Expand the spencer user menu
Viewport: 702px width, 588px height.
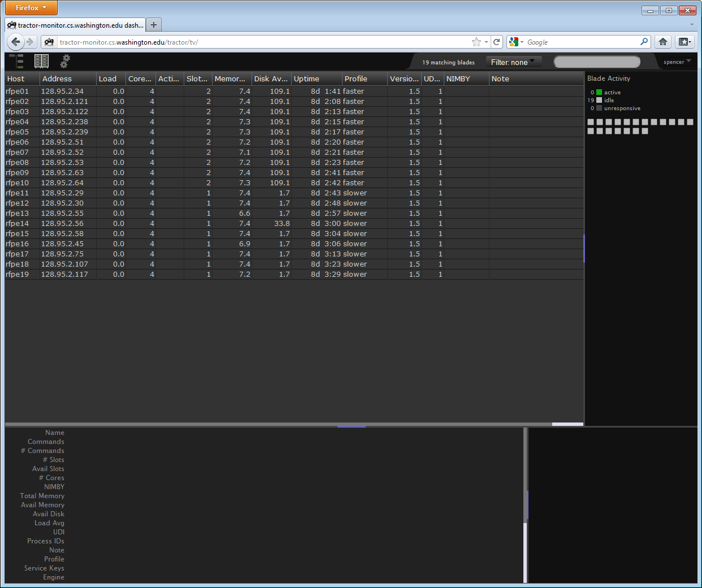point(677,62)
